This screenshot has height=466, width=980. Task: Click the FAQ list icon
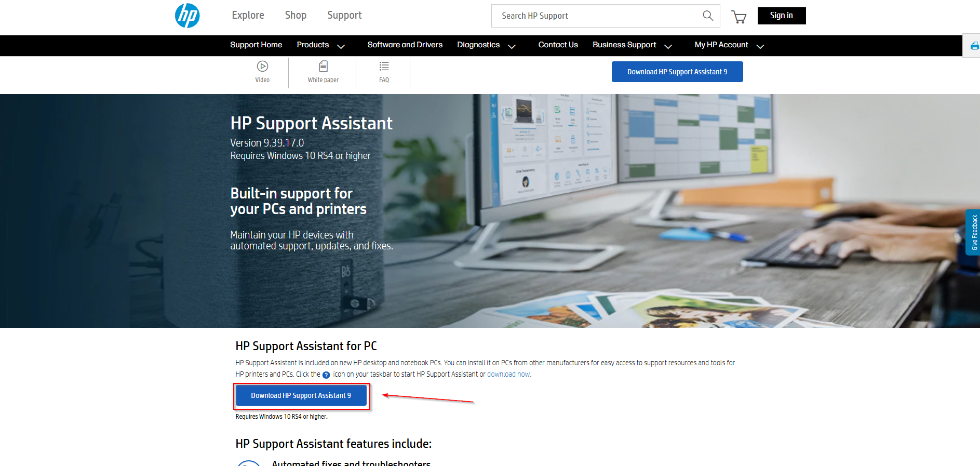(x=384, y=66)
